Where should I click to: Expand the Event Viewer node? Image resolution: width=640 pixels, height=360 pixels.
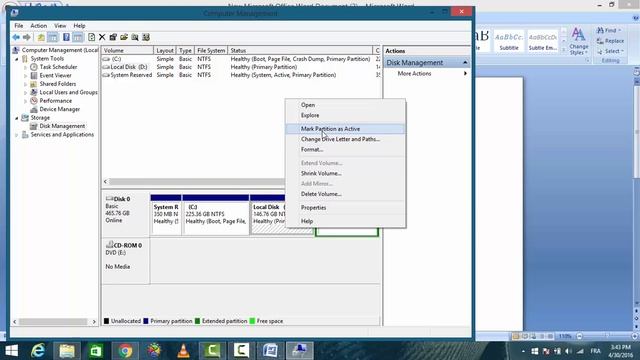coord(25,76)
